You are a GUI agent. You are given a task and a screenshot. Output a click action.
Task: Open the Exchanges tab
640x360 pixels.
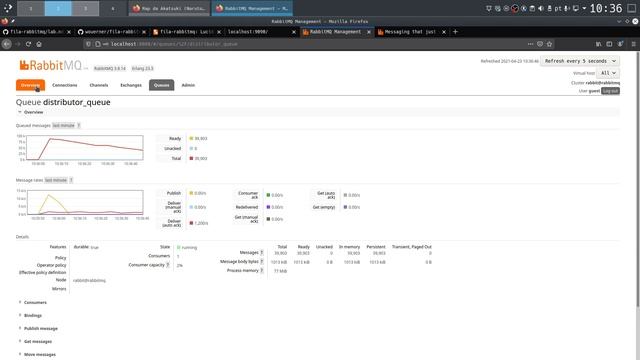click(x=131, y=85)
